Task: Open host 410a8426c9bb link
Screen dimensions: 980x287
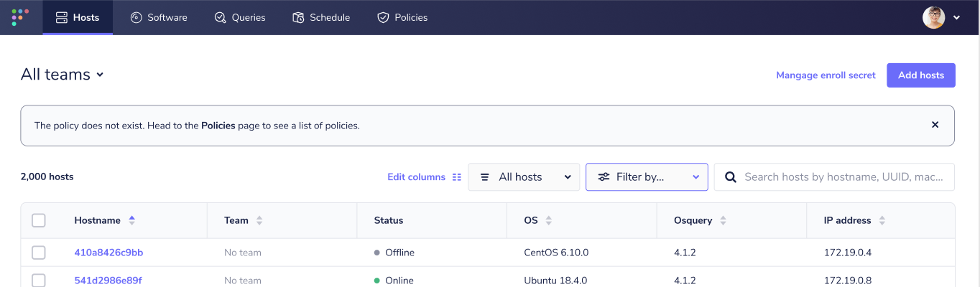Action: coord(108,253)
